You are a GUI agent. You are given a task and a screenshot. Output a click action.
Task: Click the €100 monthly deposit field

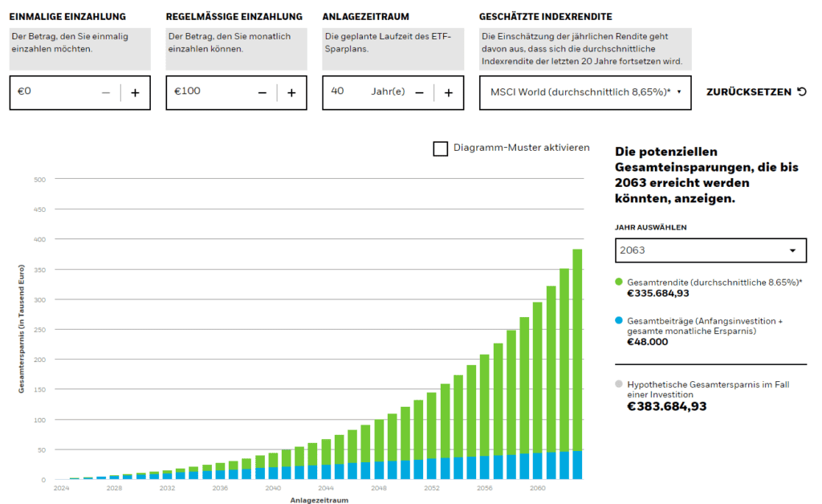(x=209, y=92)
